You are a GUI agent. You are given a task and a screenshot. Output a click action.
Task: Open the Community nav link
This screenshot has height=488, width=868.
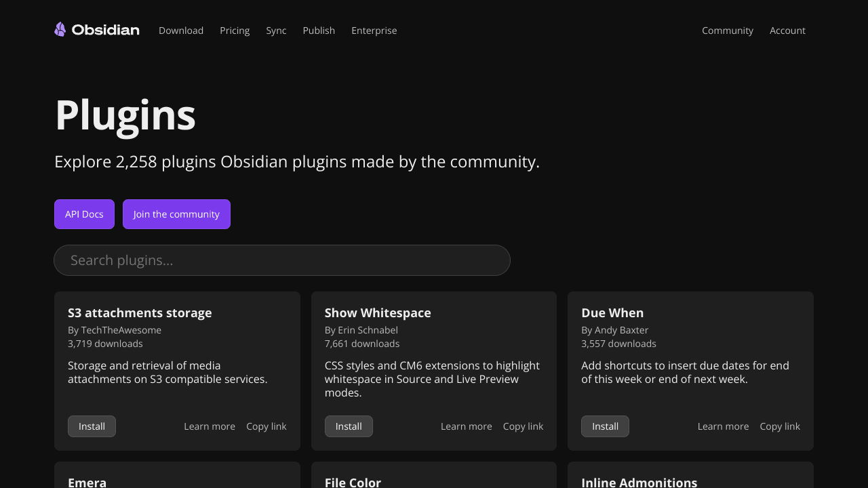tap(728, 30)
